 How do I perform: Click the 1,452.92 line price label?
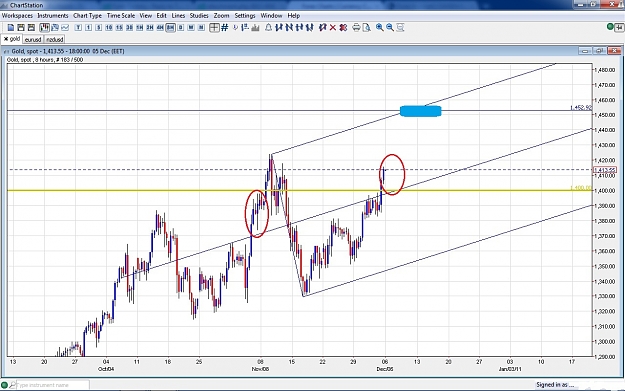point(581,108)
